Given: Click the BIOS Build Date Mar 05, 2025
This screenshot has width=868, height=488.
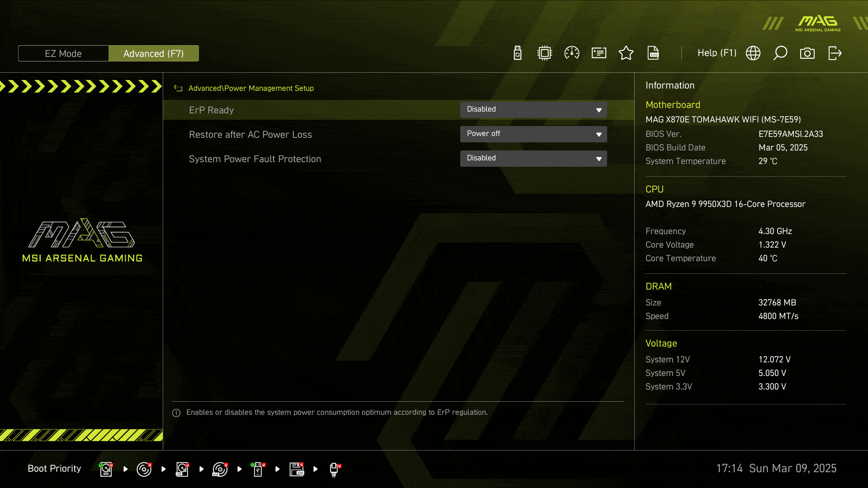Looking at the screenshot, I should coord(783,148).
